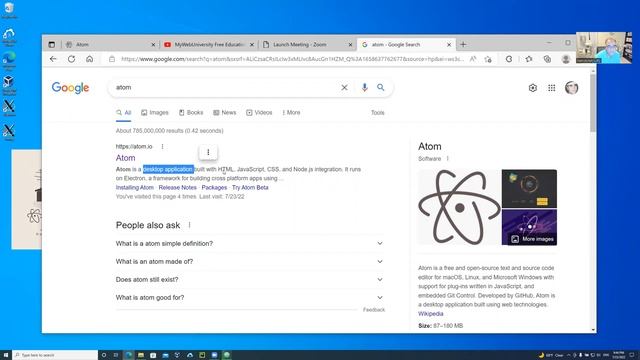Go back in the browser
640x360 pixels.
coord(53,59)
